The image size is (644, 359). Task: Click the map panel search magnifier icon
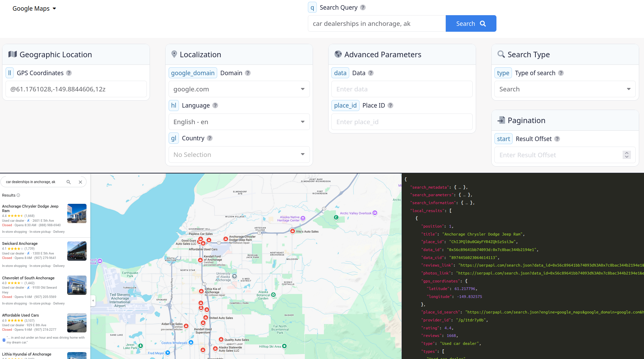click(69, 182)
